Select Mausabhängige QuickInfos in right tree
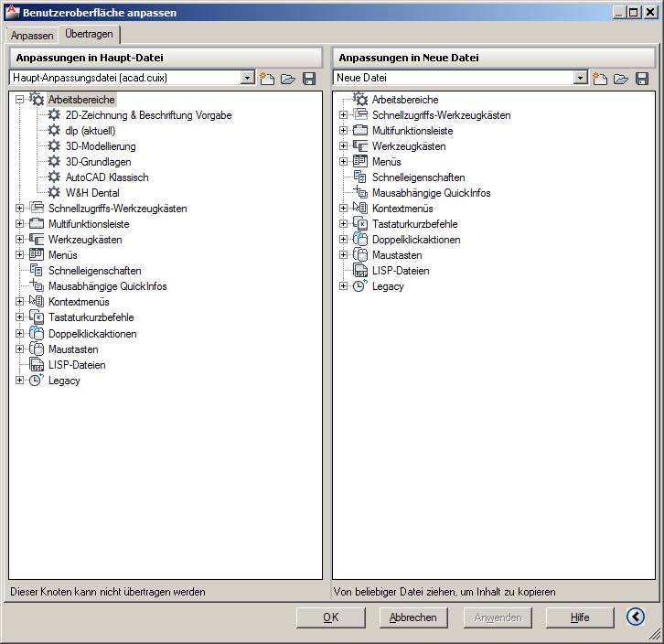The width and height of the screenshot is (664, 644). (x=431, y=193)
